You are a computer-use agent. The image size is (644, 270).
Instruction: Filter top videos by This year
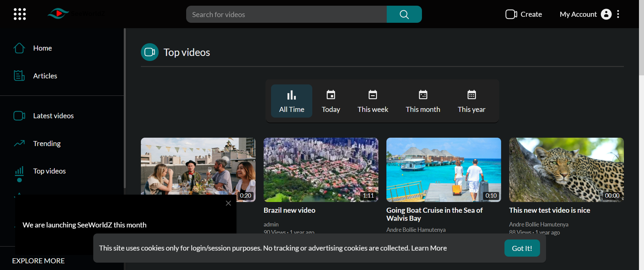coord(472,101)
